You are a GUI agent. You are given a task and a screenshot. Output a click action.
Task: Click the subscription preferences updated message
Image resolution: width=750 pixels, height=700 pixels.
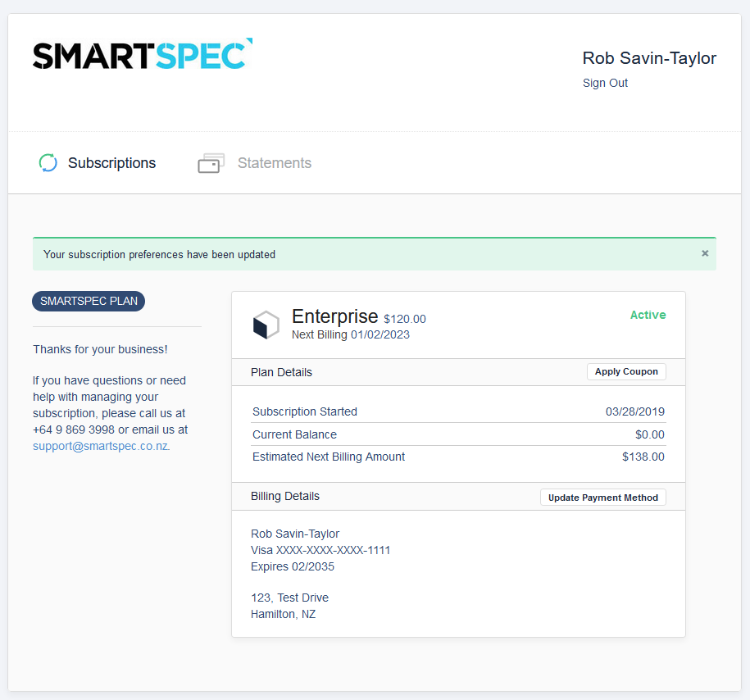click(159, 255)
